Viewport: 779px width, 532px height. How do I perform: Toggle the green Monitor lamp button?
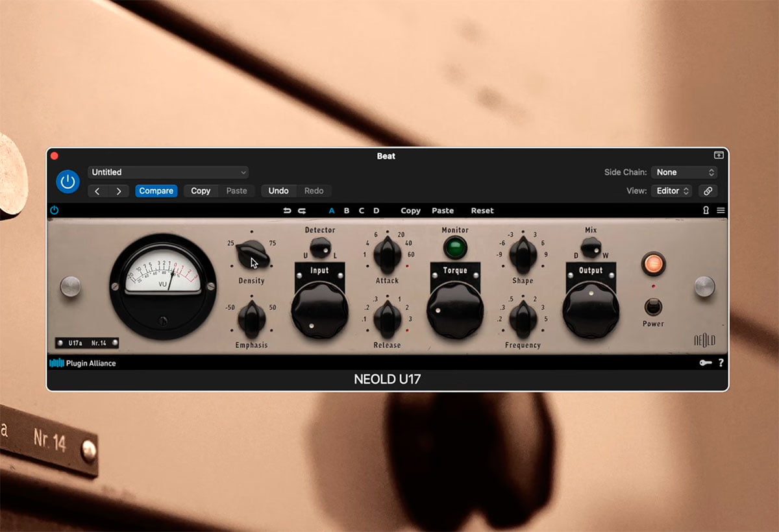(455, 248)
